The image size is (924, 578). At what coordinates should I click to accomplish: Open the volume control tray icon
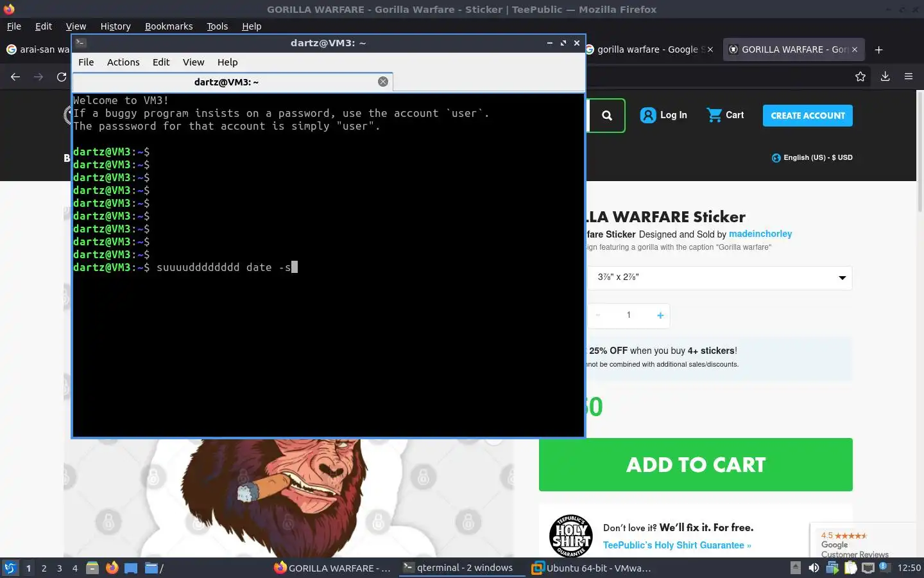(814, 568)
